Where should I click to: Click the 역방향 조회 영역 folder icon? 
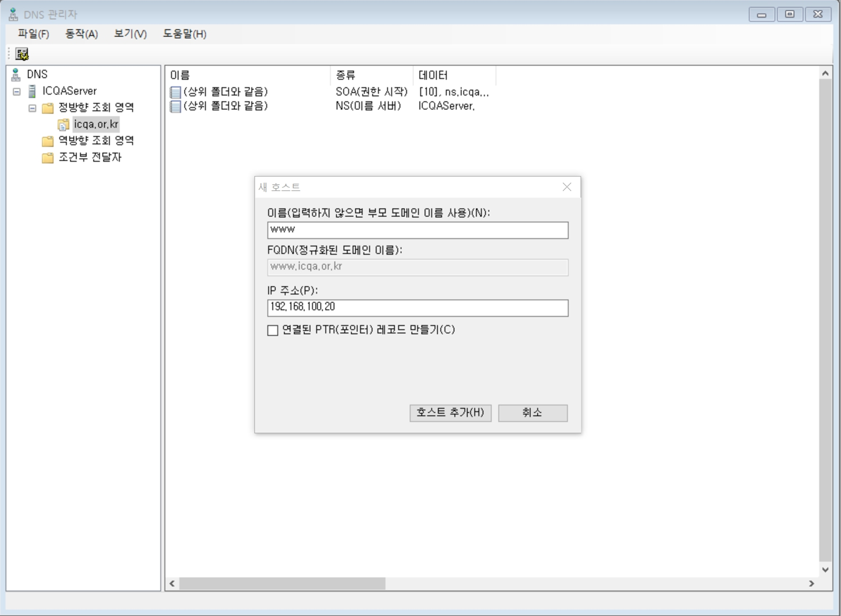tap(48, 141)
